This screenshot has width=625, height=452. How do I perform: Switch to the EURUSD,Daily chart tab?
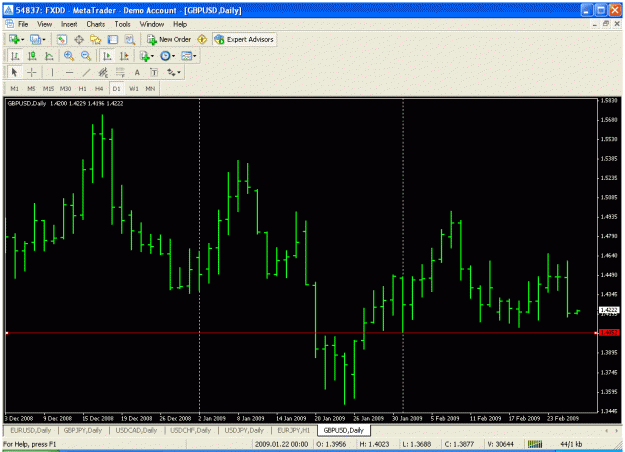click(x=31, y=430)
